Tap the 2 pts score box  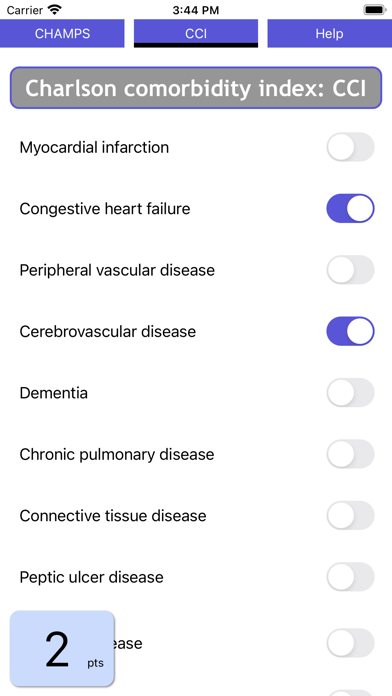coord(62,648)
